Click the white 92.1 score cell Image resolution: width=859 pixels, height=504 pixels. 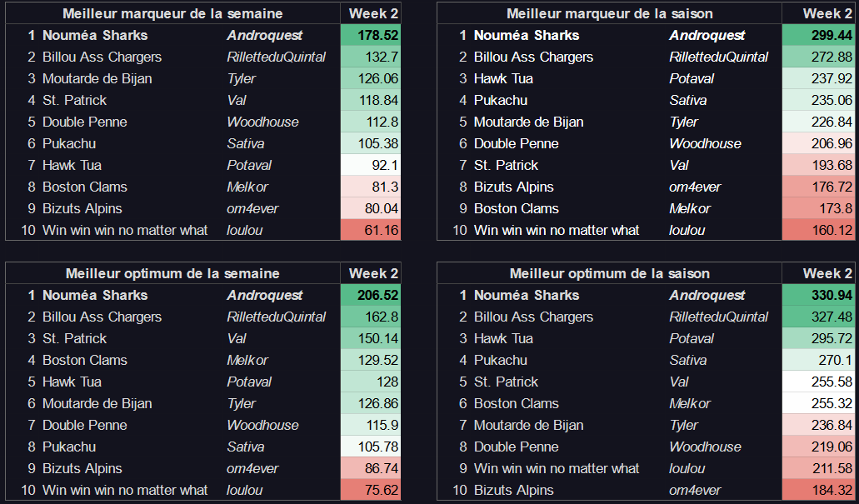[x=371, y=166]
